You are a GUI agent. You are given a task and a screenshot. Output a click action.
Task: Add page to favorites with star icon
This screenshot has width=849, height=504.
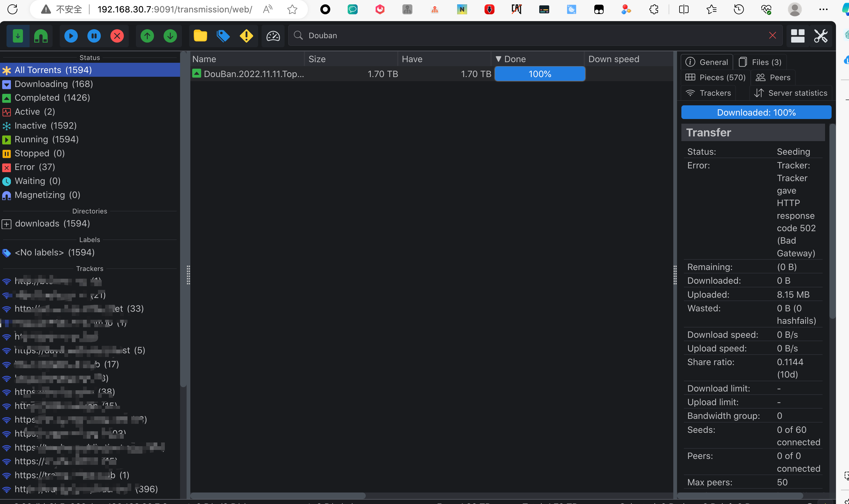coord(292,9)
